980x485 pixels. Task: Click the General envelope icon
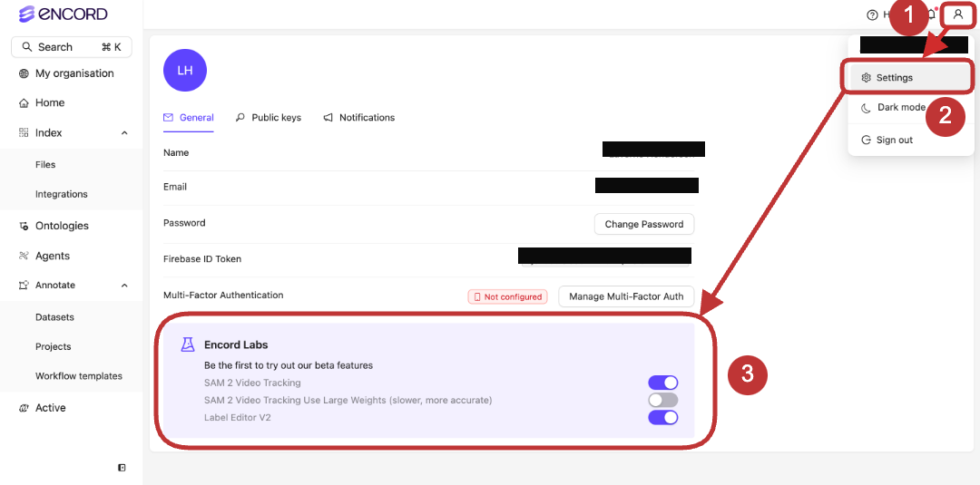point(168,117)
